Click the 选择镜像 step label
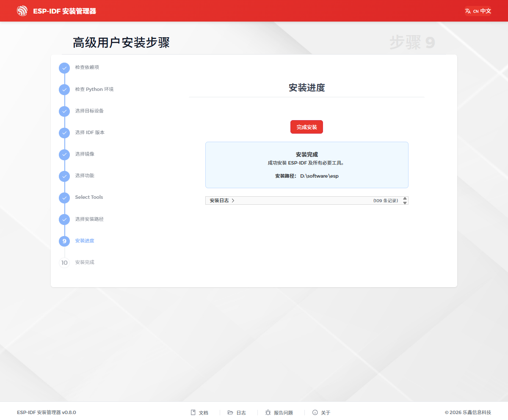This screenshot has height=420, width=508. tap(85, 154)
